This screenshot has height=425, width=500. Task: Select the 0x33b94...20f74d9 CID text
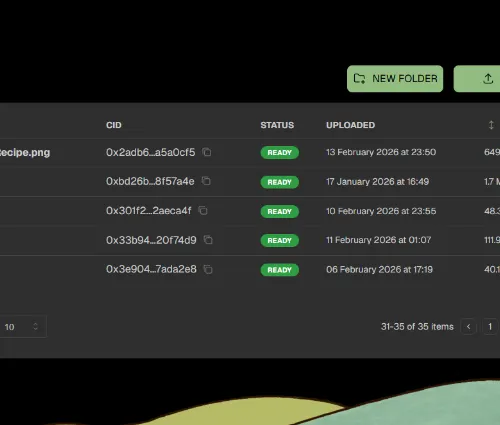[x=151, y=240]
